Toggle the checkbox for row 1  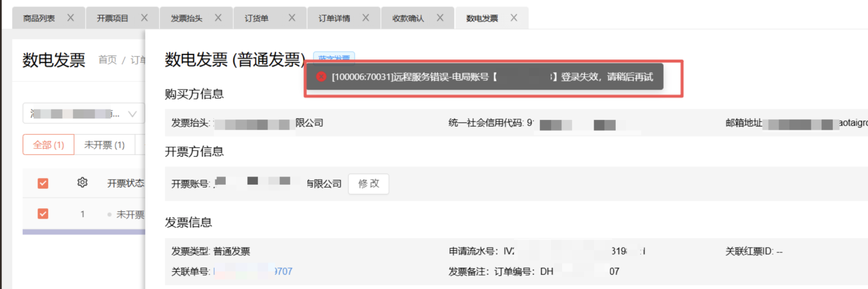pos(43,214)
